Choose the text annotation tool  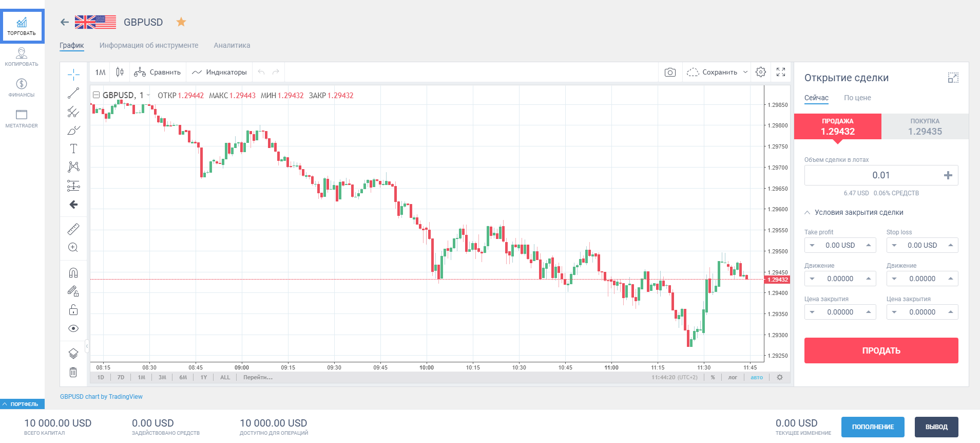pos(73,149)
